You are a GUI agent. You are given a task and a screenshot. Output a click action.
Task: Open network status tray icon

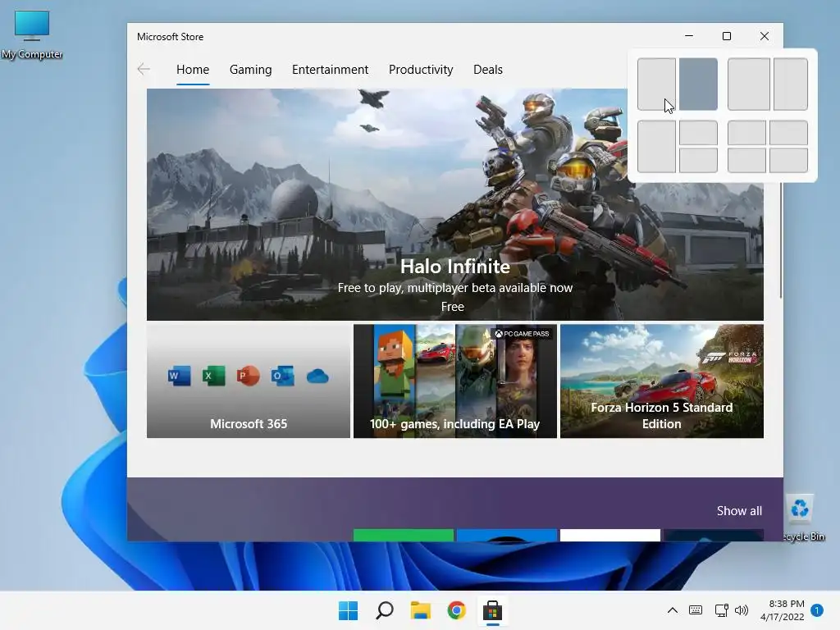(721, 610)
